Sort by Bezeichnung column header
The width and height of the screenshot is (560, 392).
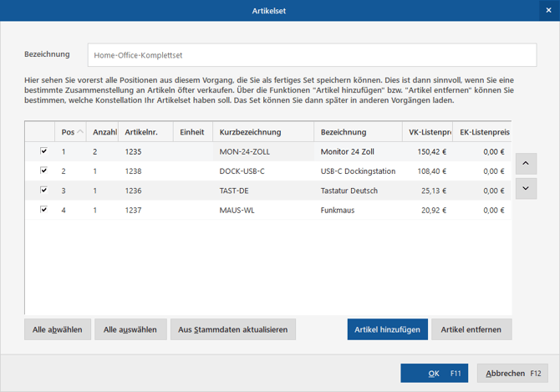(359, 132)
